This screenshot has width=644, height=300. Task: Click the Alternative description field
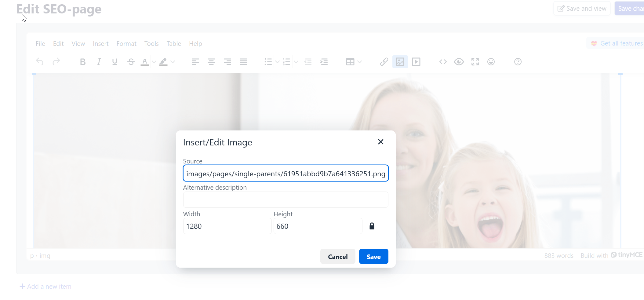tap(286, 199)
